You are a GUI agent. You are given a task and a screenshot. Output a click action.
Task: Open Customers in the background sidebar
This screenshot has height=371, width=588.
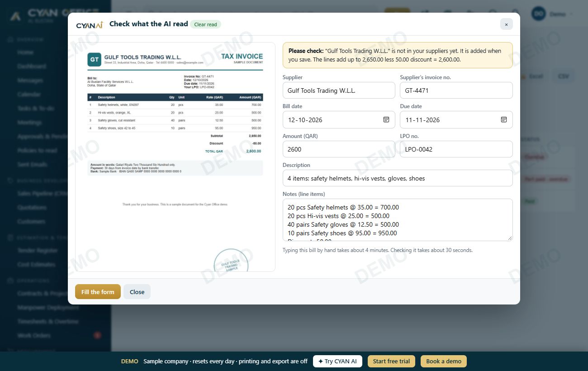31,221
